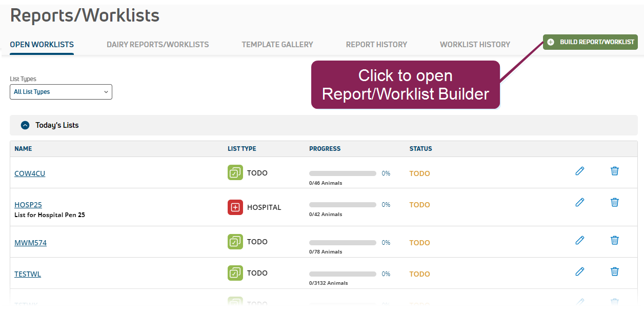This screenshot has height=312, width=644.
Task: Sort by the NAME column header
Action: click(x=23, y=149)
